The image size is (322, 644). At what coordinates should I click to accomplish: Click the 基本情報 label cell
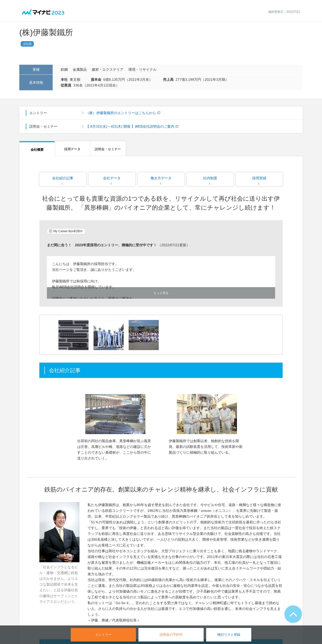click(36, 83)
